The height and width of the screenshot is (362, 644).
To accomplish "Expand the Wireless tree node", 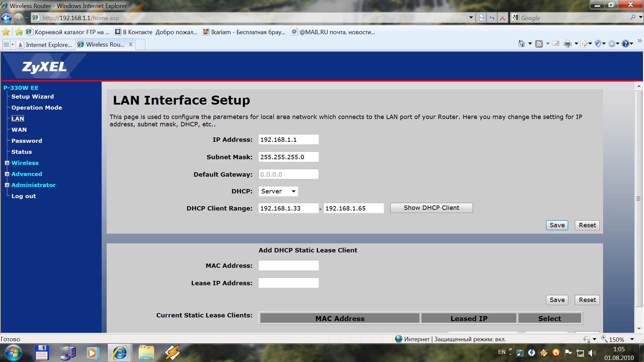I will (x=7, y=163).
